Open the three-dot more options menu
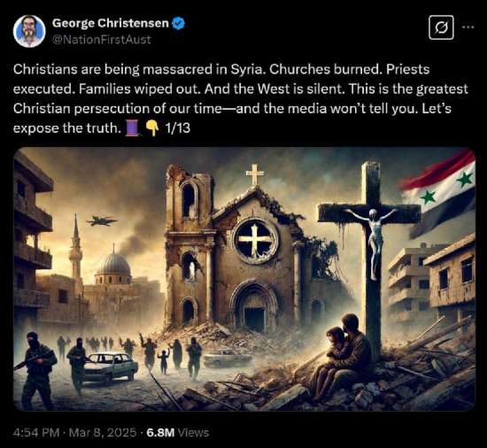 click(468, 27)
